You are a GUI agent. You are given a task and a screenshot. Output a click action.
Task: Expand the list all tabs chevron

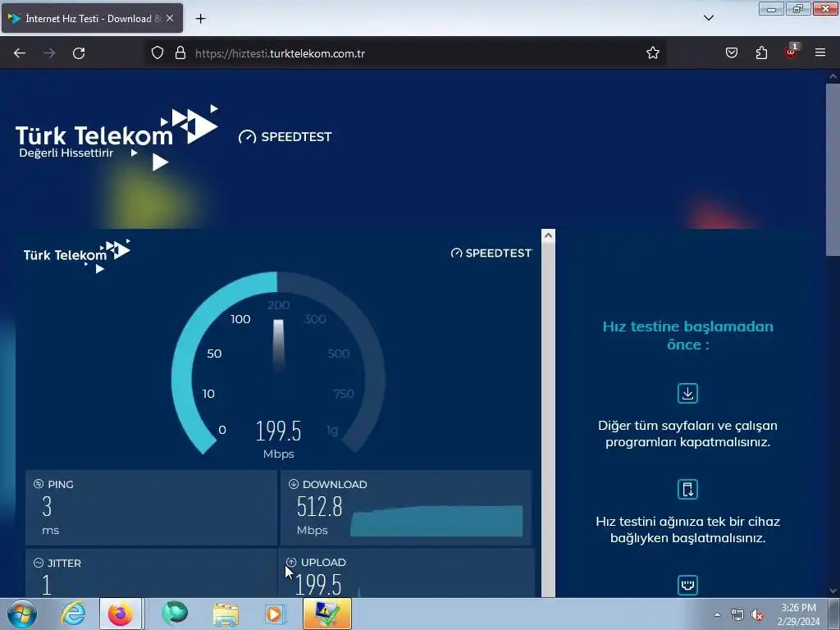(709, 18)
